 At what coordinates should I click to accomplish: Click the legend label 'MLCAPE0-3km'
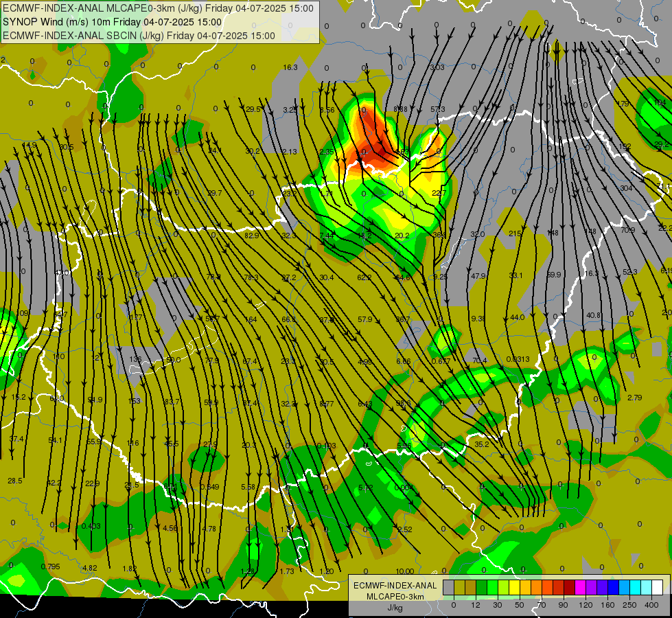point(395,597)
